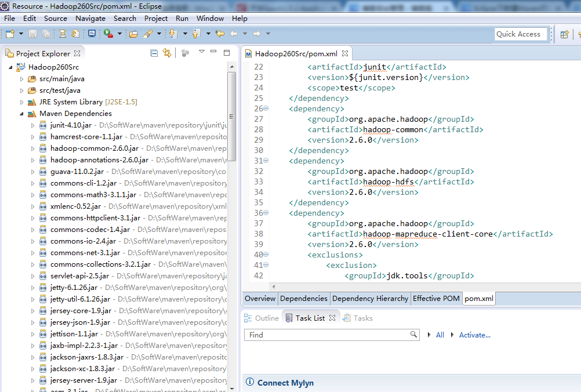Screen dimensions: 581x392
Task: Collapse the Hadoop260Src project node
Action: coord(11,67)
